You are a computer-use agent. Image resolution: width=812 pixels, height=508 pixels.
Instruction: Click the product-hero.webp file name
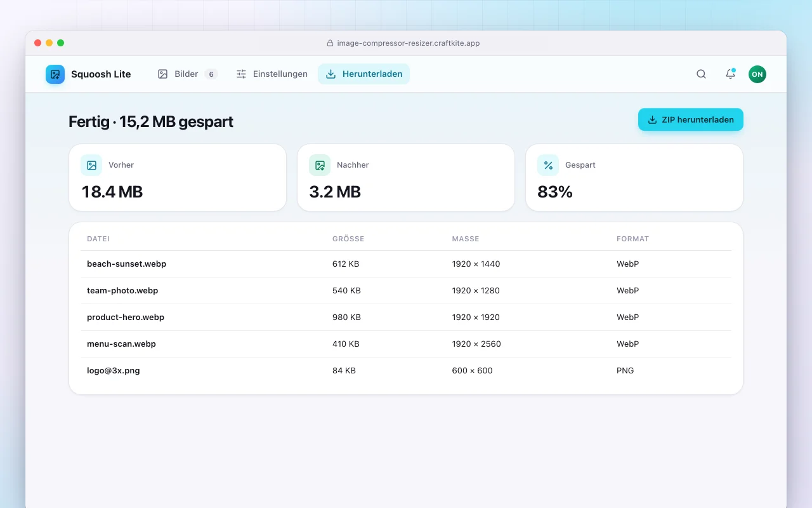[x=126, y=317]
